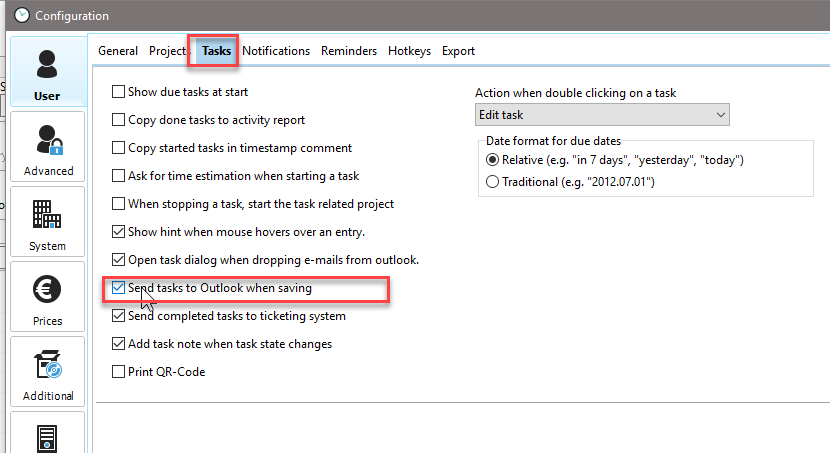830x453 pixels.
Task: Switch to the General tab
Action: pos(118,51)
